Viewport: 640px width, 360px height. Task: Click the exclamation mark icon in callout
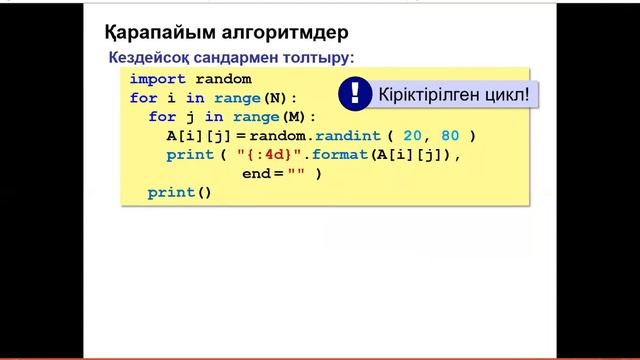355,94
